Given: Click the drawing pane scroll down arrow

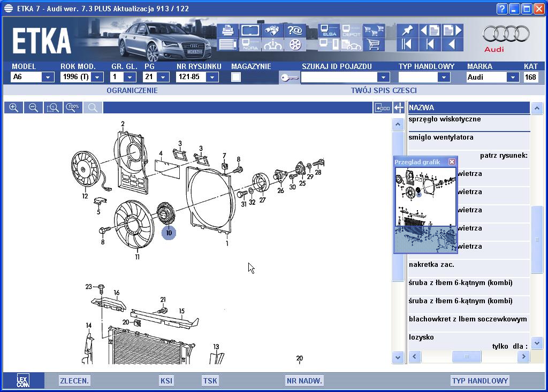Looking at the screenshot, I should [398, 357].
